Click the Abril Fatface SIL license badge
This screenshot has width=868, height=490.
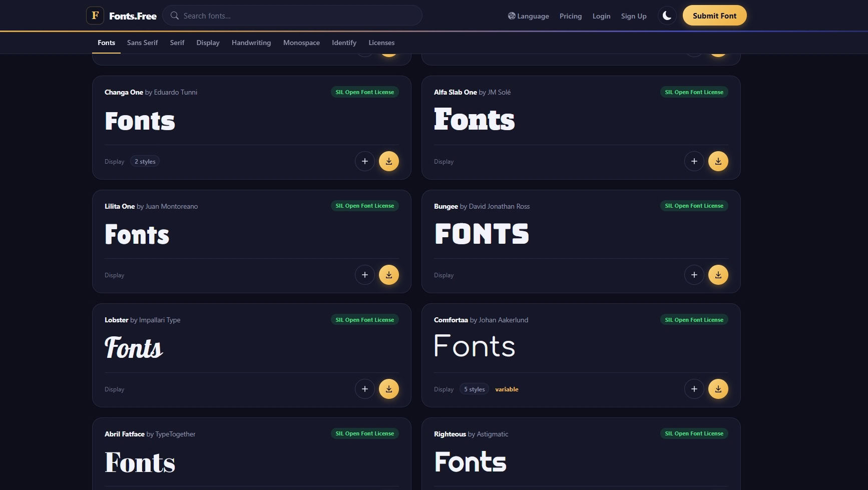pos(364,433)
